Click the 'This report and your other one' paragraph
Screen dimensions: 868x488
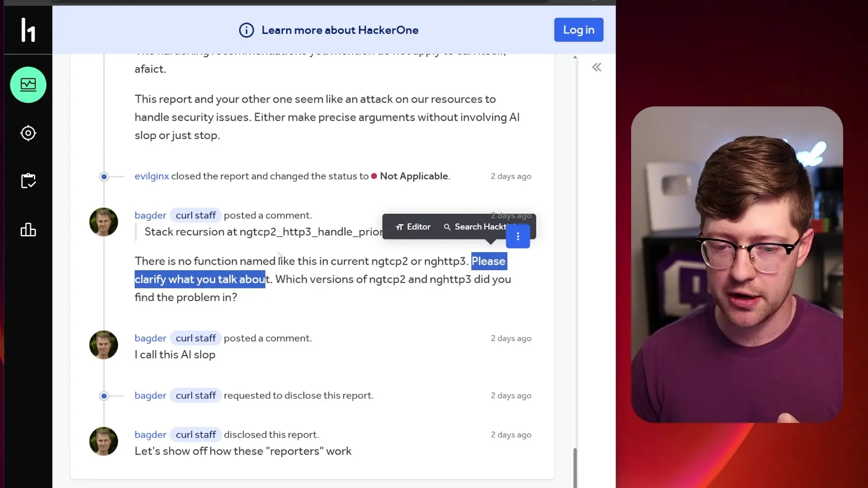327,117
